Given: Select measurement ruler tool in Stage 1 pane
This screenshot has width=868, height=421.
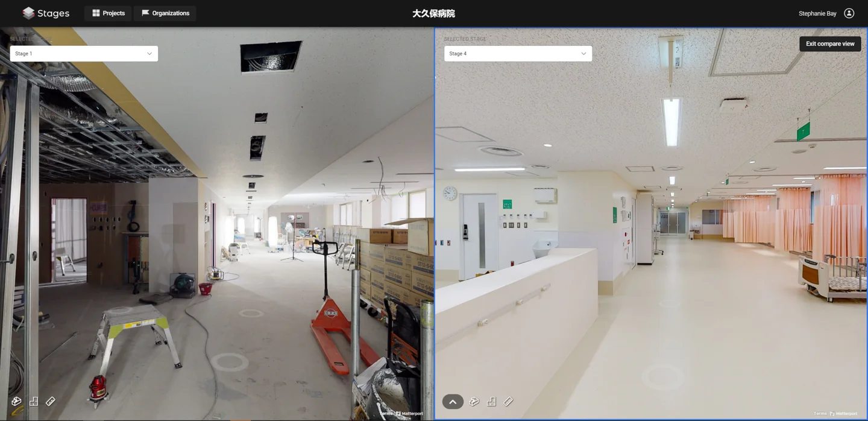Looking at the screenshot, I should pyautogui.click(x=51, y=401).
